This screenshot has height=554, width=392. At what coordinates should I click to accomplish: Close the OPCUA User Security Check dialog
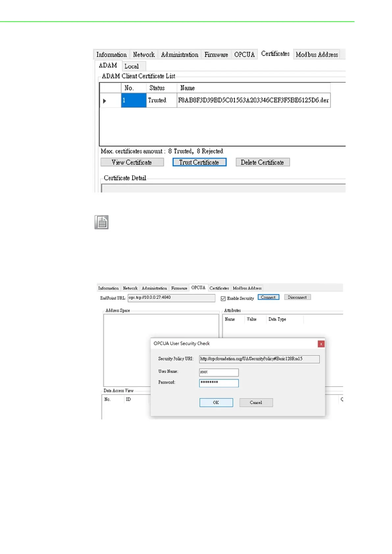321,344
